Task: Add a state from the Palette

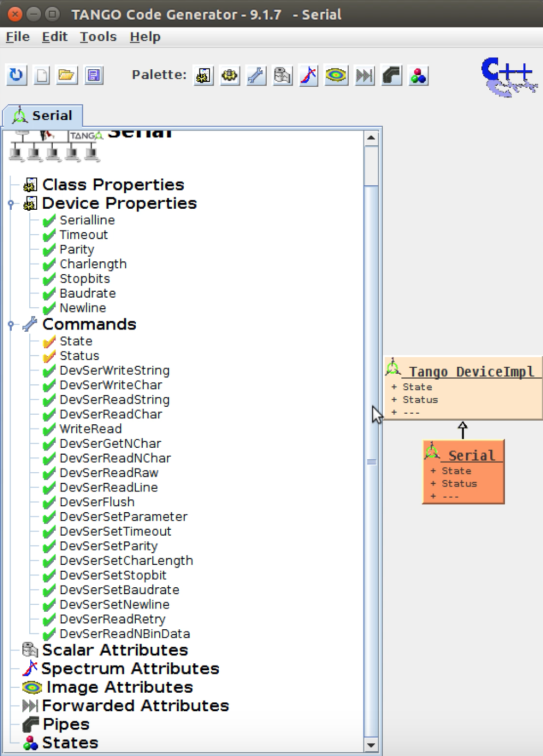Action: 418,76
